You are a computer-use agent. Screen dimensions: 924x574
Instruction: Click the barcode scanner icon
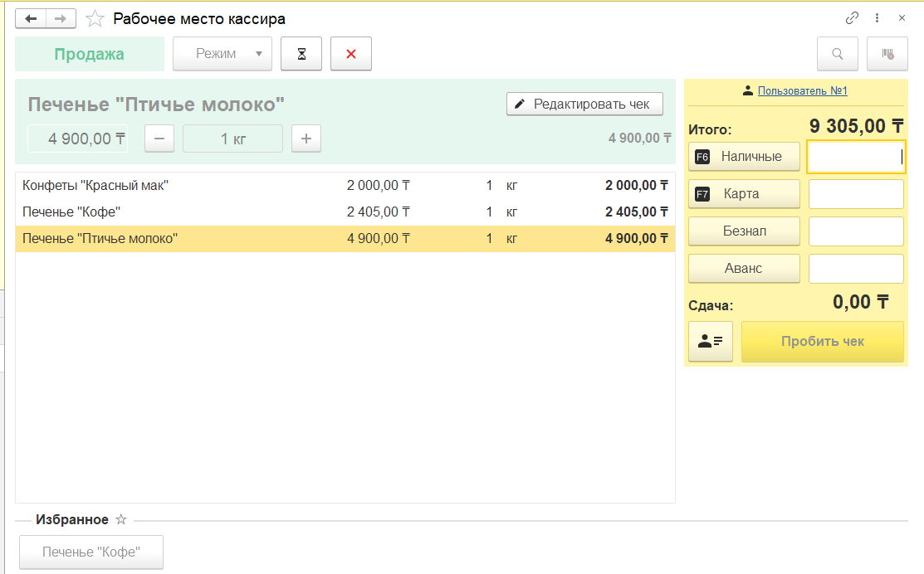pos(887,54)
